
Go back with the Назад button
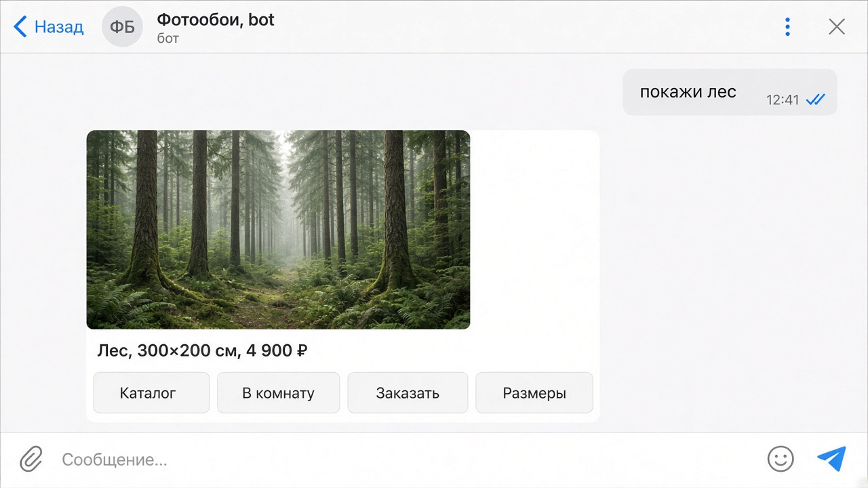[x=48, y=27]
